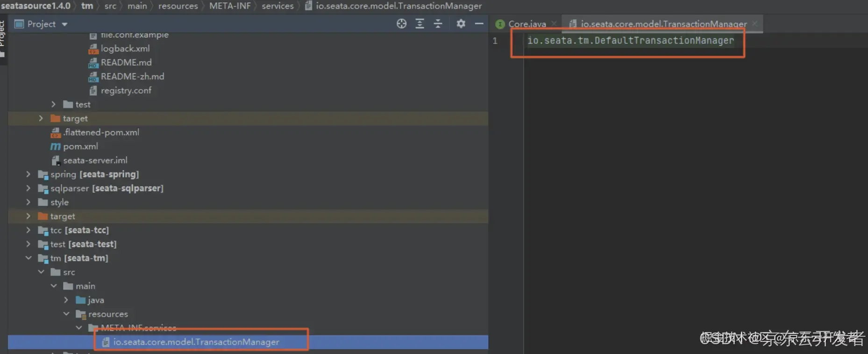
Task: Click the README.md markdown file icon
Action: tap(93, 63)
